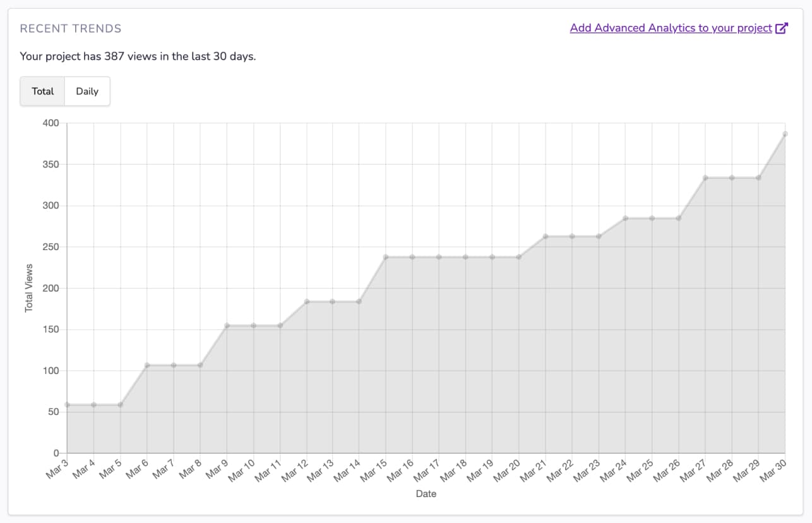Click the RECENT TRENDS heading

tap(70, 28)
